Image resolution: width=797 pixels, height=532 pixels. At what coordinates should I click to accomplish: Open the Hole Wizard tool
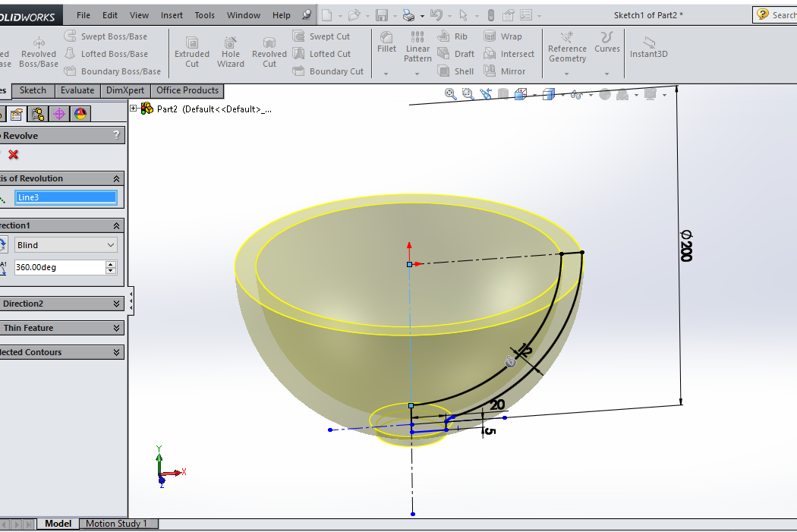coord(231,52)
